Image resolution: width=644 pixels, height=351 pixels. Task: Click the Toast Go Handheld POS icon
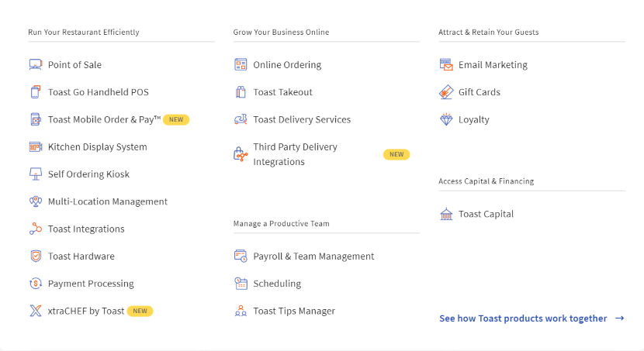(35, 92)
